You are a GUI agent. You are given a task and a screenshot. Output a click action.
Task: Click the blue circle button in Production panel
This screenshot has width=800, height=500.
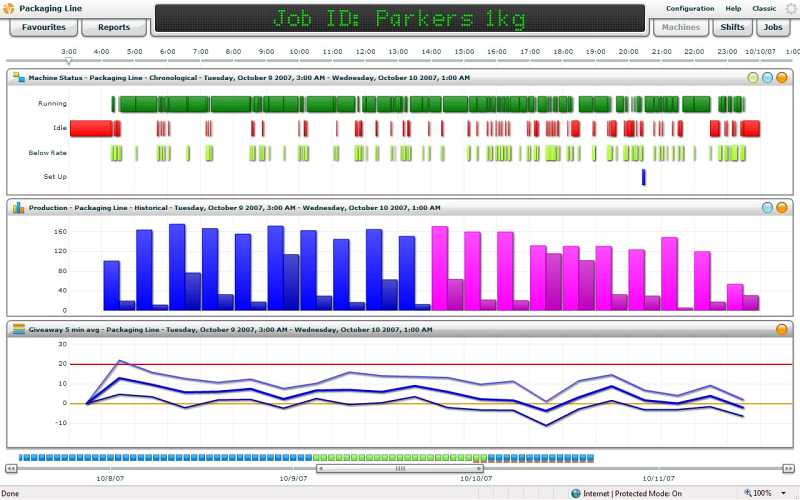(x=767, y=208)
